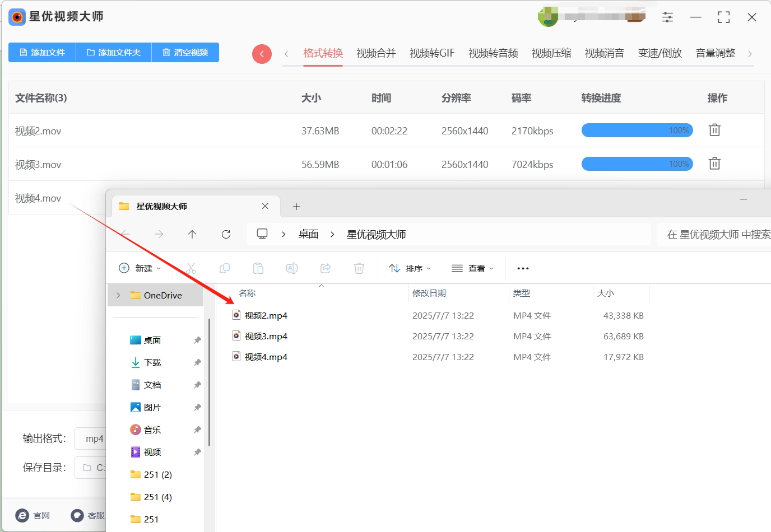Expand the chevron after 桌面 in breadcrumb
Image resolution: width=771 pixels, height=532 pixels.
(x=332, y=234)
